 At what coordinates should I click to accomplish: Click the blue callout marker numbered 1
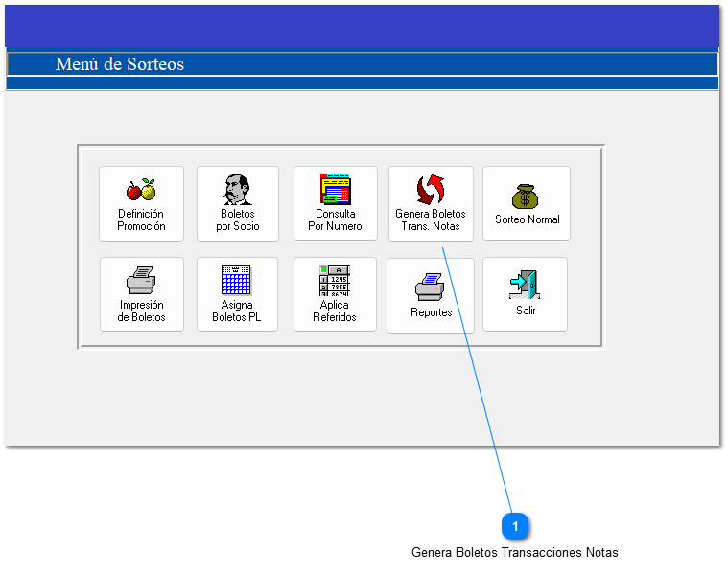pos(515,526)
